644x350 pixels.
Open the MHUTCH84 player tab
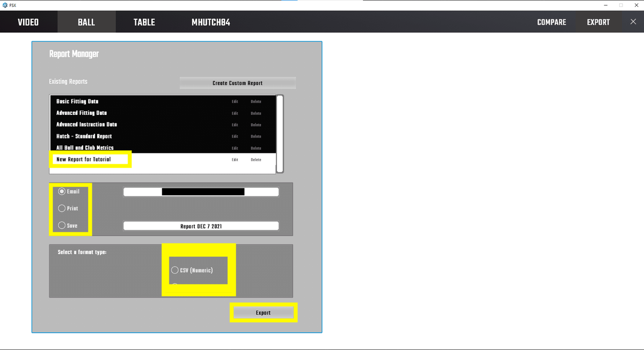click(211, 22)
